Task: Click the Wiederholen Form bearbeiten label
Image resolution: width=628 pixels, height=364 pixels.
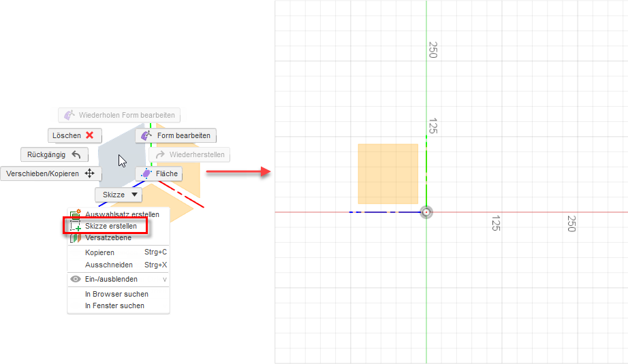Action: point(127,115)
